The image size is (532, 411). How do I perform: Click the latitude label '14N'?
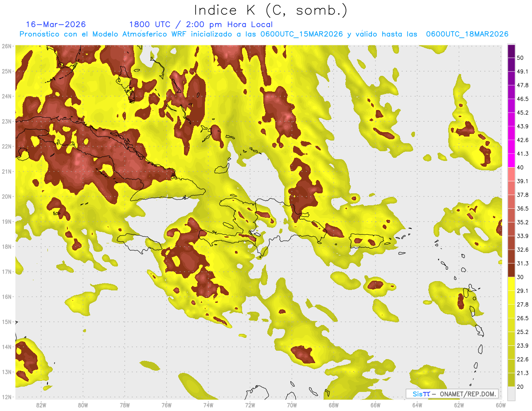click(x=6, y=347)
